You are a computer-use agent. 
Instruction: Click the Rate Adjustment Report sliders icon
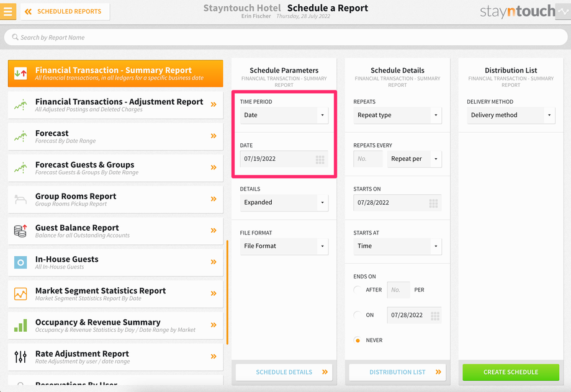coord(20,357)
